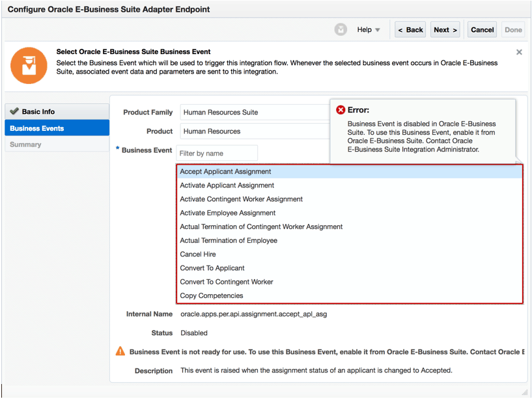Close the instruction banner with X
Image resolution: width=532 pixels, height=399 pixels.
[519, 52]
